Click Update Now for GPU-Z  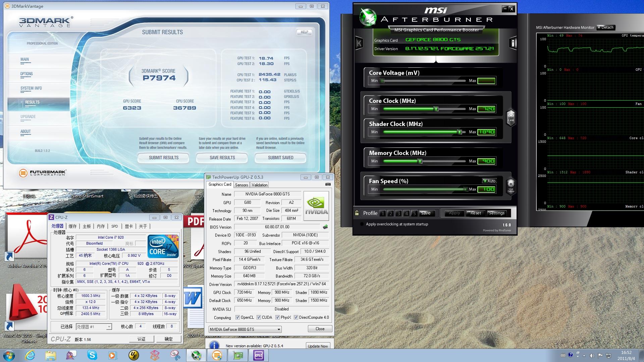pos(318,346)
